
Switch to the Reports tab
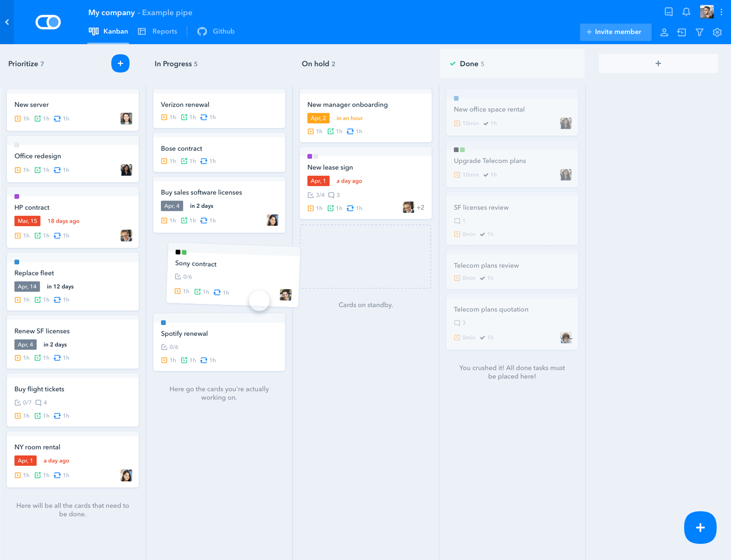(158, 31)
